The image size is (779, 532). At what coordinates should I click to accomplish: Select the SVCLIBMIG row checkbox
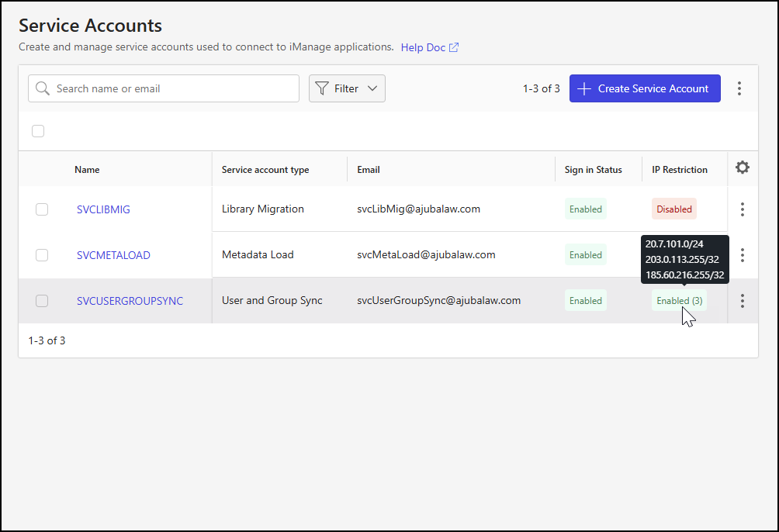pyautogui.click(x=41, y=209)
